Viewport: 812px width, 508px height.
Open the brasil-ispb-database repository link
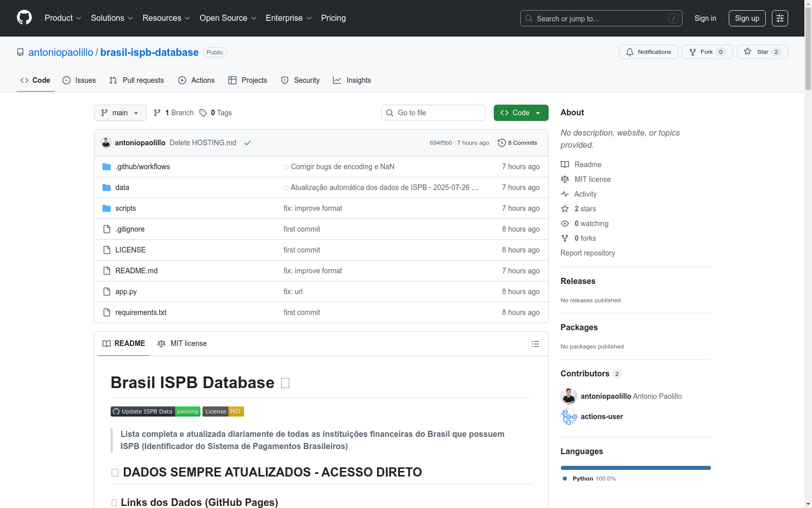150,52
